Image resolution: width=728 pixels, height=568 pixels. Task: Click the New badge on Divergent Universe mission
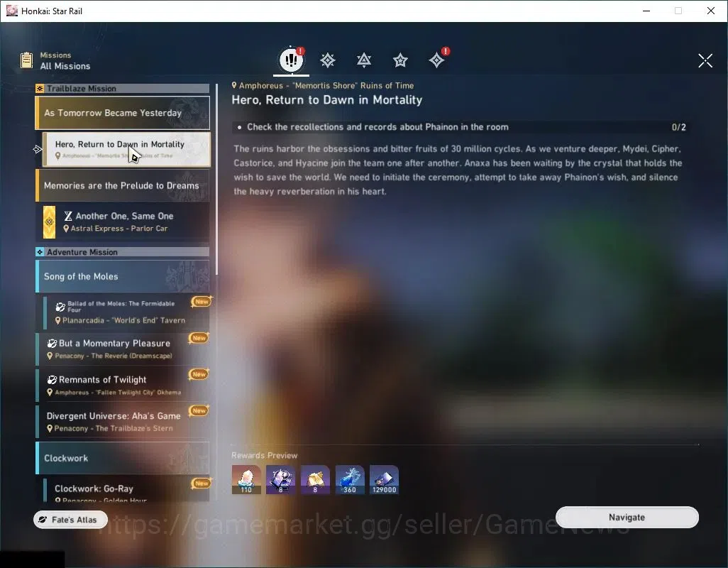click(199, 410)
